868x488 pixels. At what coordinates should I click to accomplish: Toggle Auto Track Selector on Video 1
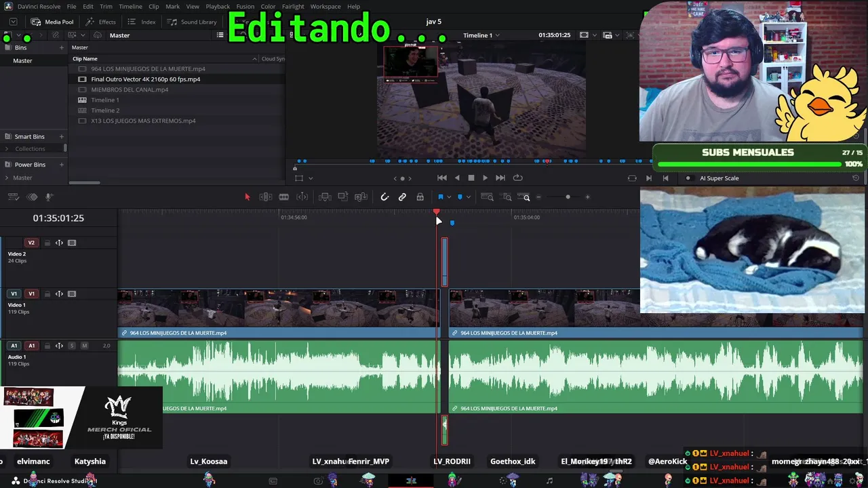59,294
